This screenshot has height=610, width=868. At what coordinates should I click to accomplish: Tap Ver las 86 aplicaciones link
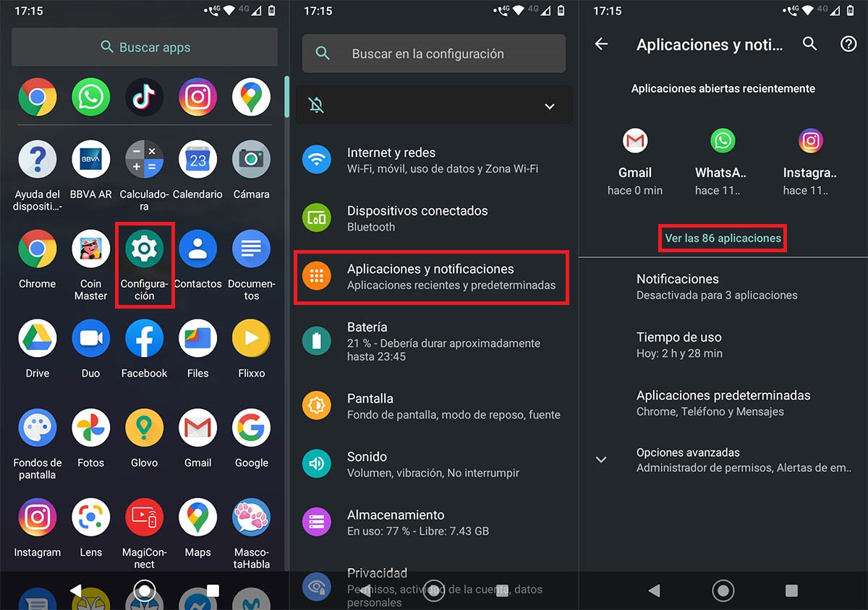click(723, 238)
